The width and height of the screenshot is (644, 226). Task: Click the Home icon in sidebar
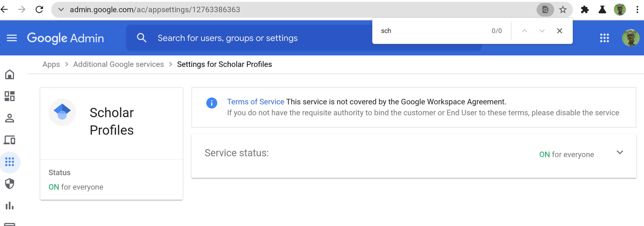(x=10, y=74)
